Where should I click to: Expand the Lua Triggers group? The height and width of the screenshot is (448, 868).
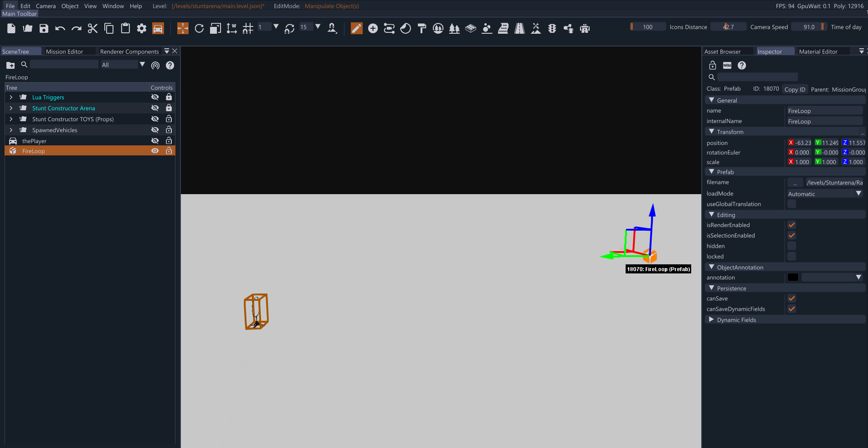[x=11, y=97]
